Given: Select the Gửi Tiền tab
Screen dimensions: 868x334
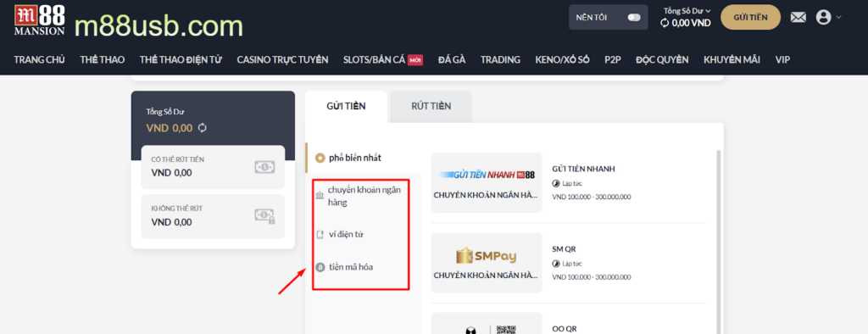Looking at the screenshot, I should coord(346,106).
